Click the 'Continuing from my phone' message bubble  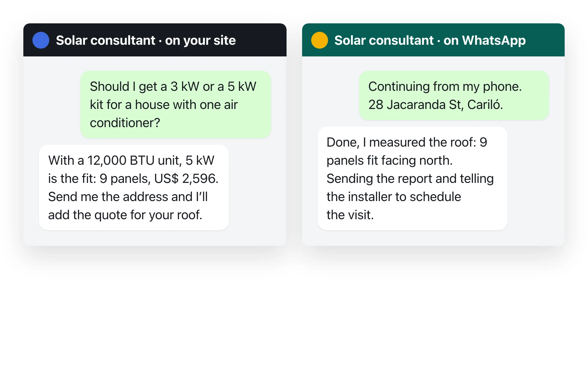tap(454, 95)
